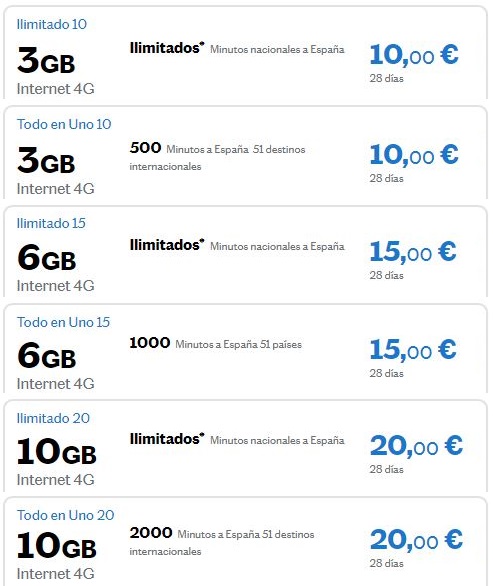Viewport: 493px width, 586px height.
Task: Click the 10,00 € price of Todo en Uno 10
Action: pos(414,155)
